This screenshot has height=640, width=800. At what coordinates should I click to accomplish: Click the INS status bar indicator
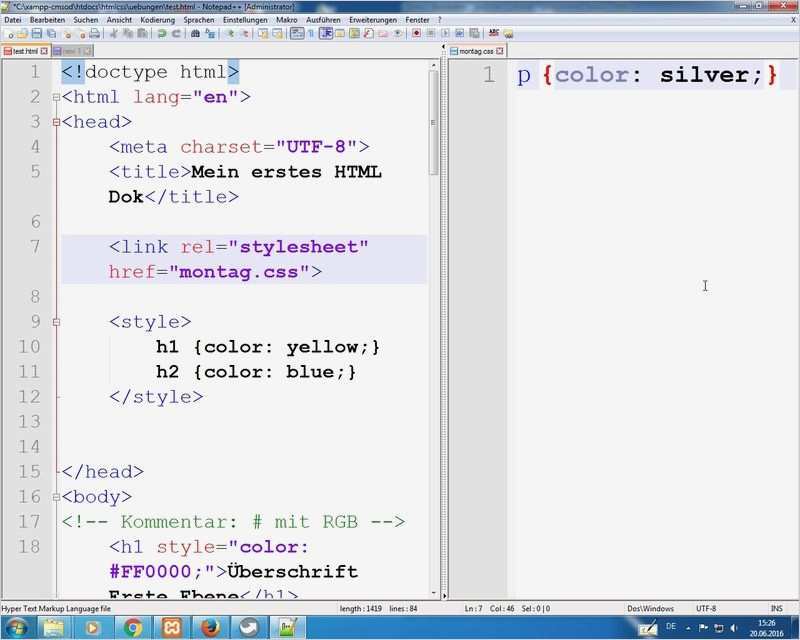pyautogui.click(x=777, y=608)
